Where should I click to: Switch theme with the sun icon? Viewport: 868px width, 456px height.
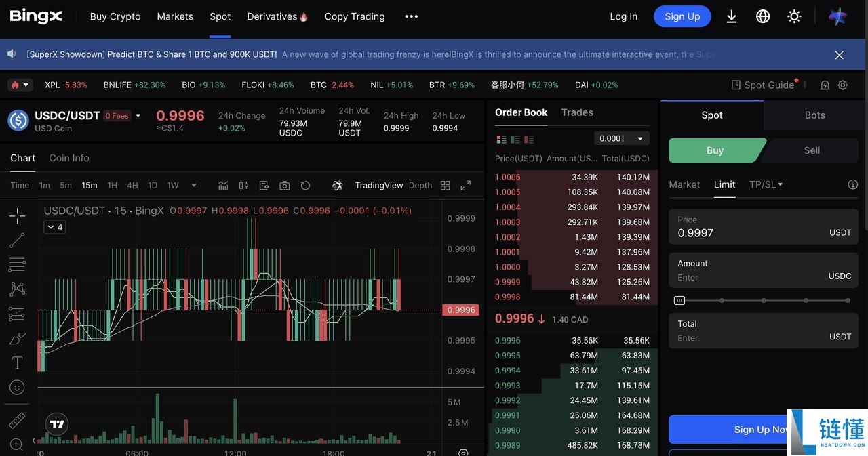click(795, 16)
